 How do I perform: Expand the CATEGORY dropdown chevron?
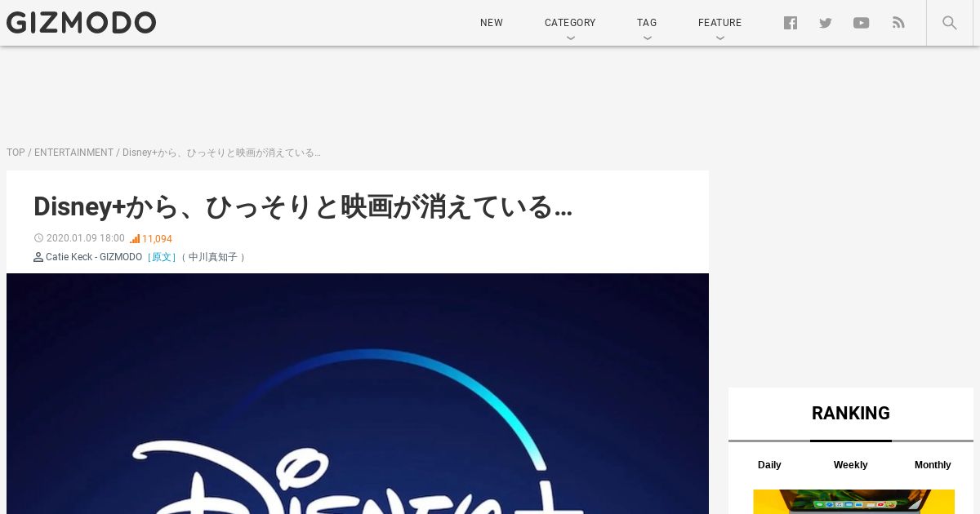[570, 38]
